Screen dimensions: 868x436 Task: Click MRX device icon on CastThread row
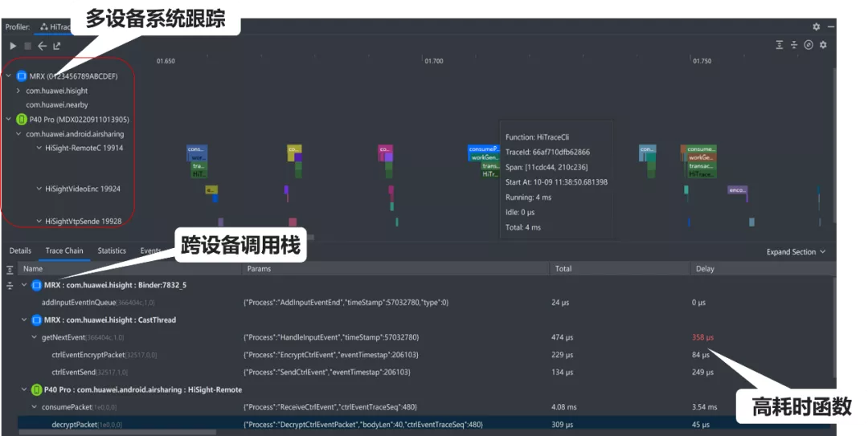click(36, 320)
